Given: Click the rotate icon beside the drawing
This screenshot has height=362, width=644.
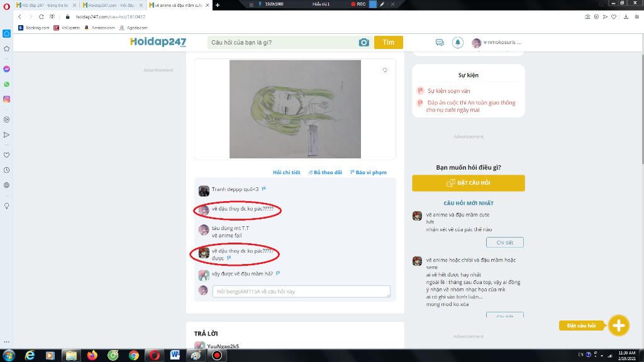Looking at the screenshot, I should coord(384,70).
